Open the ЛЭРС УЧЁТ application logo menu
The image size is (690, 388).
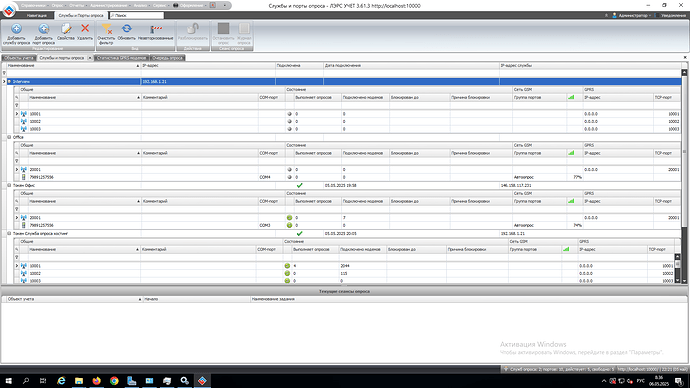9,10
